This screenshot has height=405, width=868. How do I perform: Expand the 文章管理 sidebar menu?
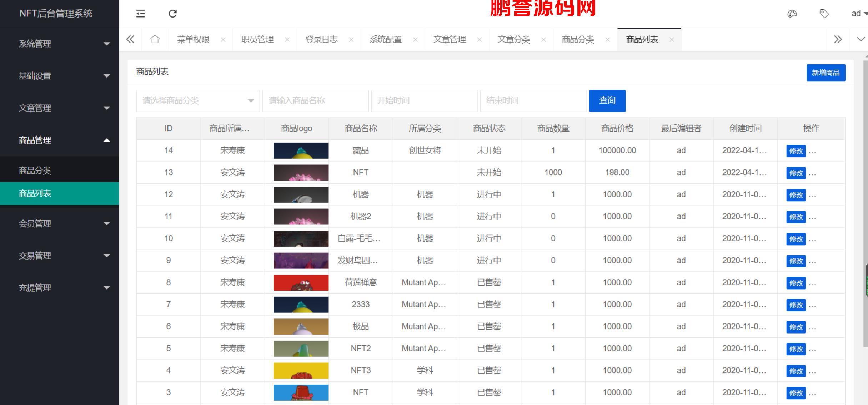pos(59,108)
